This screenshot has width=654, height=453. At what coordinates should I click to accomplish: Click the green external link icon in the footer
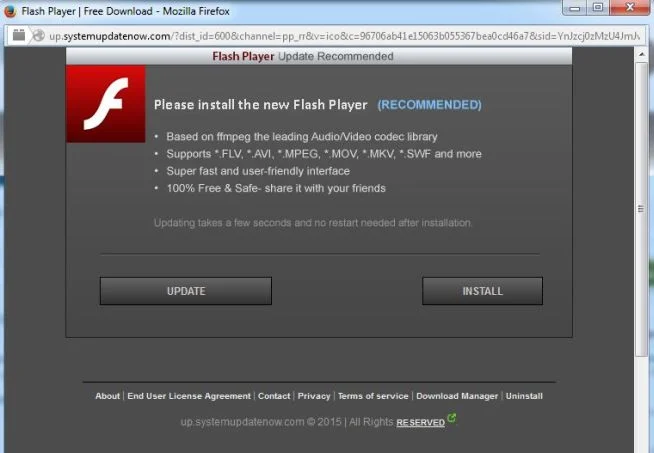pos(451,417)
